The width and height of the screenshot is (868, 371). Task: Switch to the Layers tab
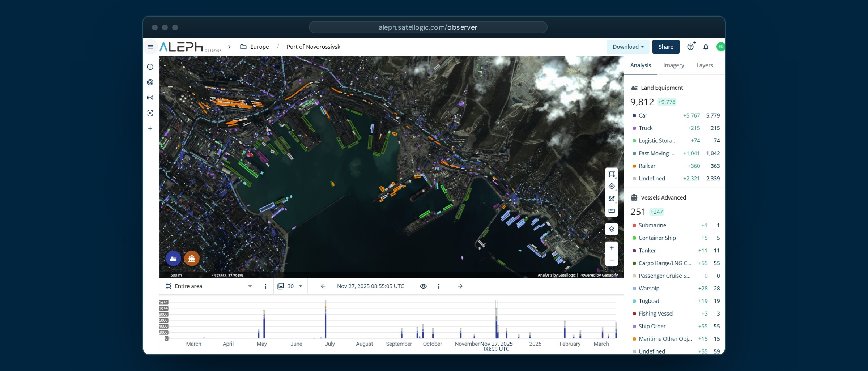[x=705, y=65]
